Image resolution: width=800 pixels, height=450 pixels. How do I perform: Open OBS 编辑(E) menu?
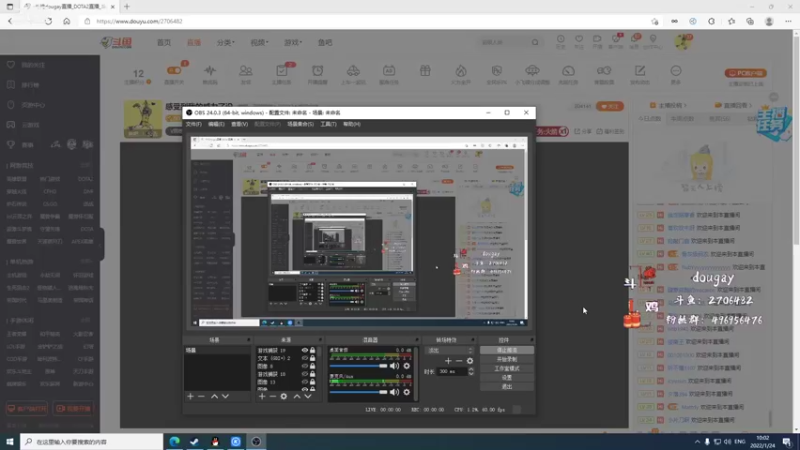pos(216,124)
